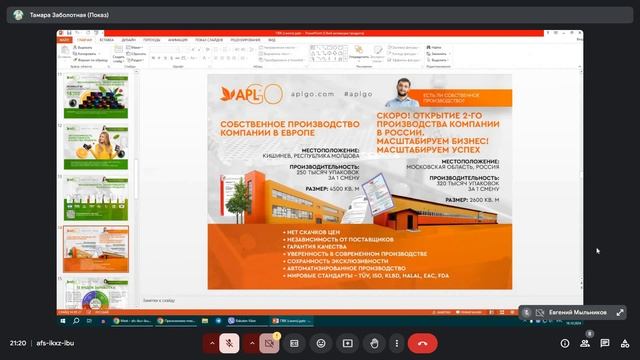The height and width of the screenshot is (360, 640).
Task: Open the Упорядочить arrange dropdown
Action: (x=359, y=53)
